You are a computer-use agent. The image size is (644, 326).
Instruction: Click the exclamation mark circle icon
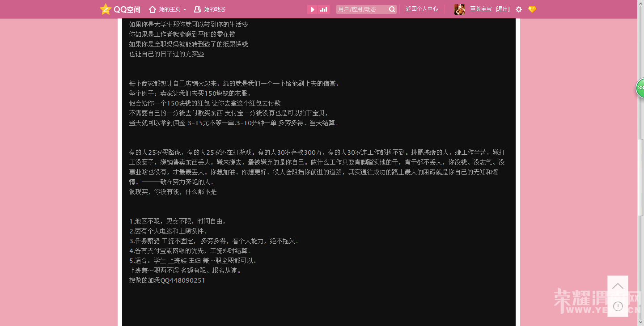pyautogui.click(x=618, y=306)
